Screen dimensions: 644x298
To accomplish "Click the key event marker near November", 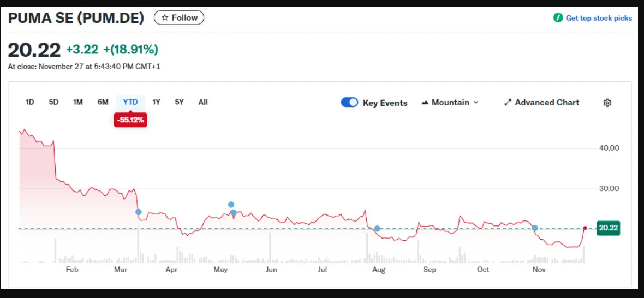I will 535,228.
